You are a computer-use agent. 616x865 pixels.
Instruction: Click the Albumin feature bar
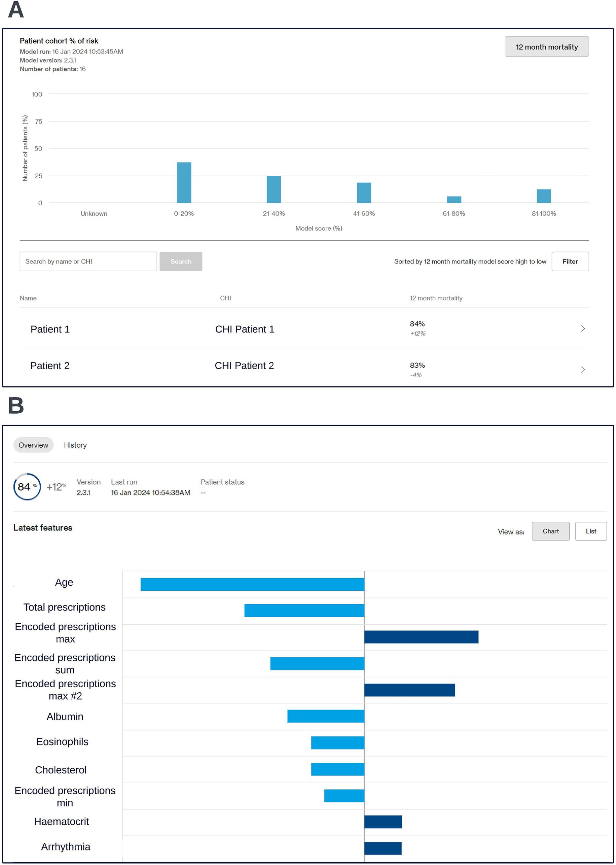(326, 716)
